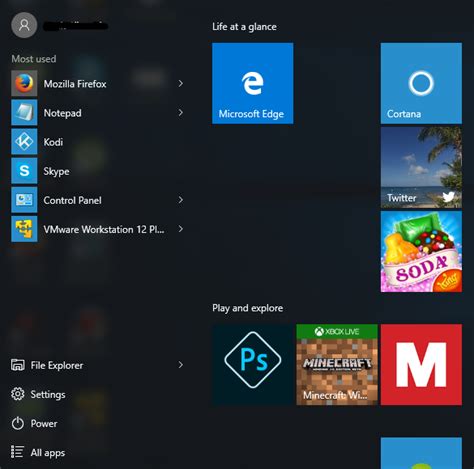
Task: Expand File Explorer jump list arrow
Action: click(x=181, y=365)
